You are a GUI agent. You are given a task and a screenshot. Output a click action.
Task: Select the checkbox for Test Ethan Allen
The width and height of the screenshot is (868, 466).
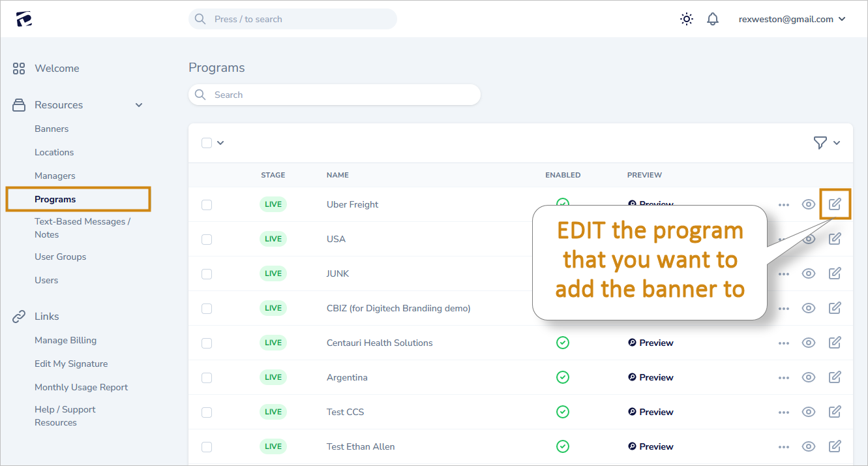point(207,447)
